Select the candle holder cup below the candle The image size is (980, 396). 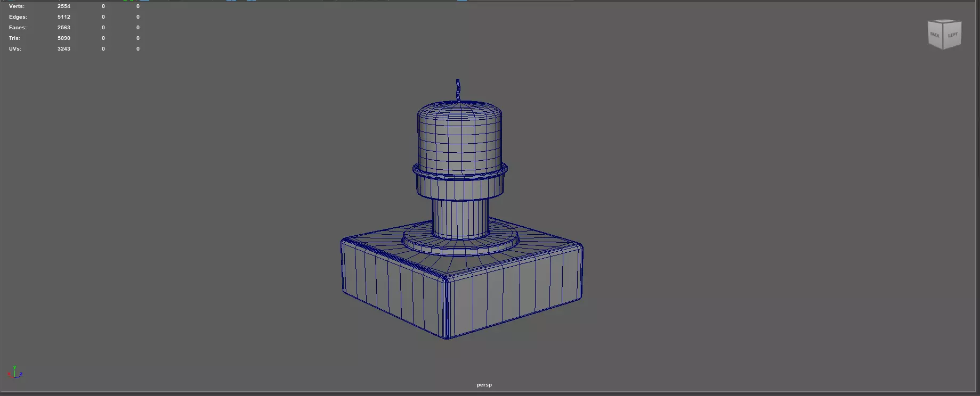click(460, 182)
